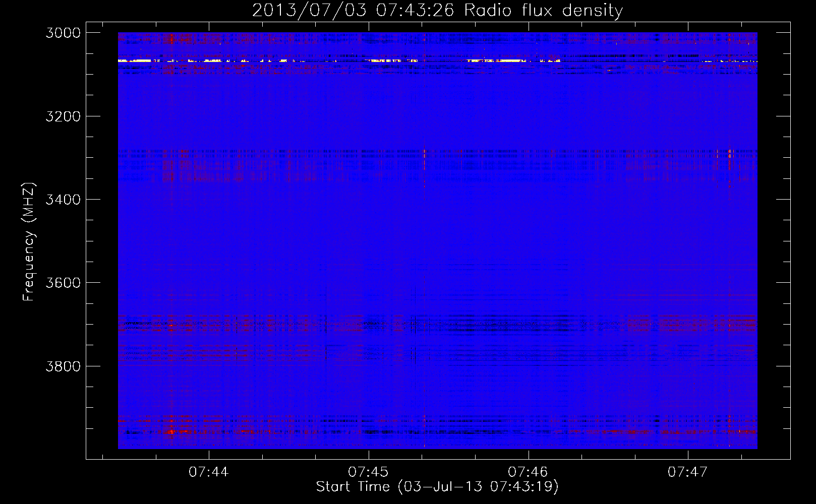The image size is (816, 504).
Task: Click the 3200 frequency tick label
Action: [x=63, y=116]
